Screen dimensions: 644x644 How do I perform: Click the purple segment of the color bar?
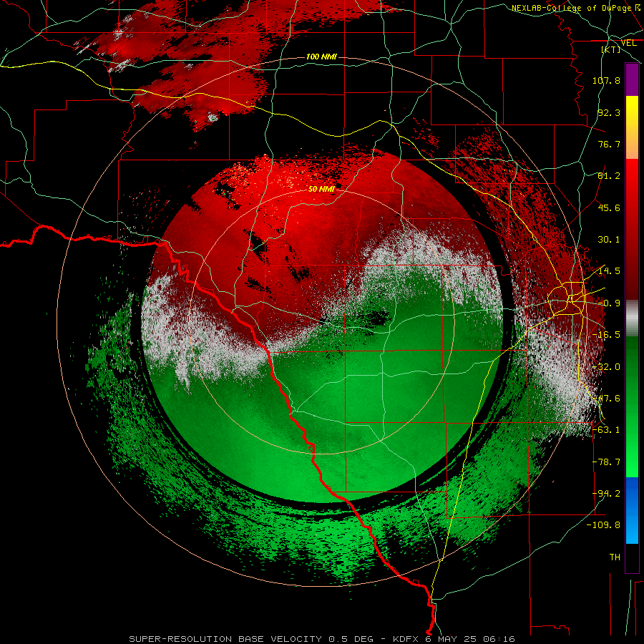[x=632, y=79]
